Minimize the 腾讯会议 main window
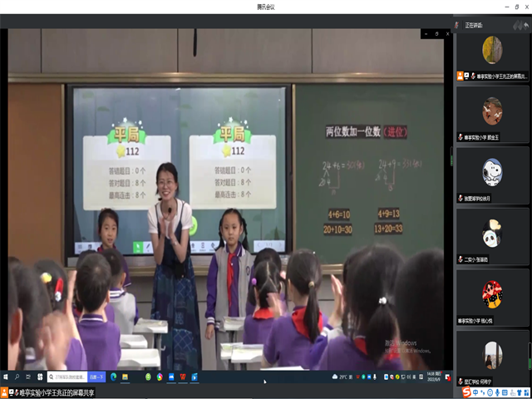Screen dimensions: 532x399 coord(507,7)
